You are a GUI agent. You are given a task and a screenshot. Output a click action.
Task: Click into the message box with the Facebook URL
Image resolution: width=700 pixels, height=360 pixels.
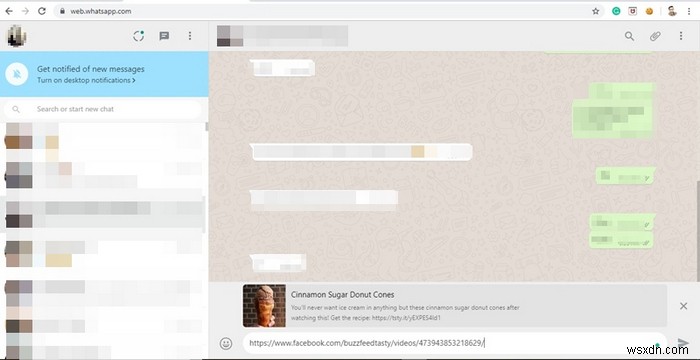(x=454, y=343)
